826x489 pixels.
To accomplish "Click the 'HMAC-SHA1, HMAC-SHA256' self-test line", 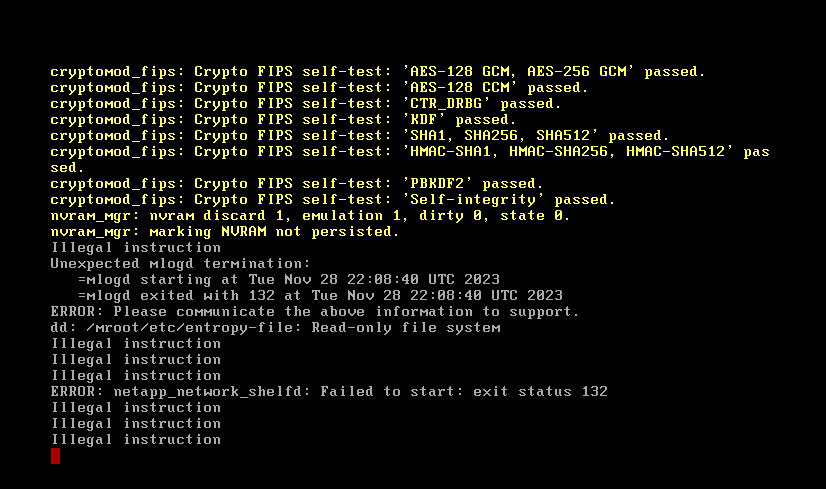I will (410, 152).
